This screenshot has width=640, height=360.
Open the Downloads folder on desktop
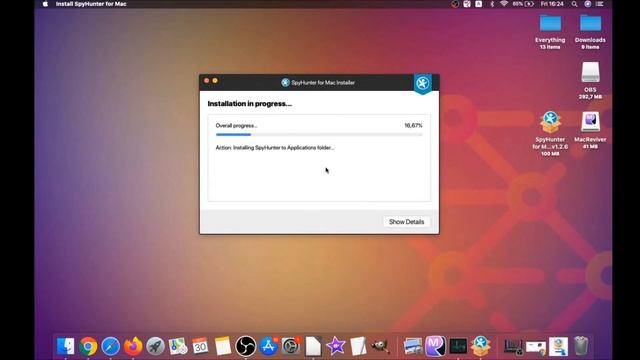[x=590, y=32]
